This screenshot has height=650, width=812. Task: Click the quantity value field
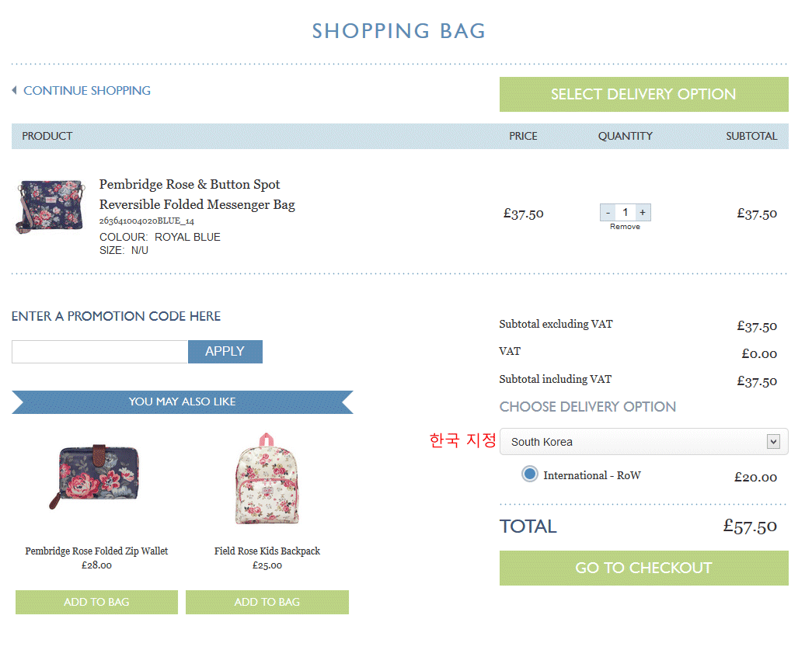point(625,213)
